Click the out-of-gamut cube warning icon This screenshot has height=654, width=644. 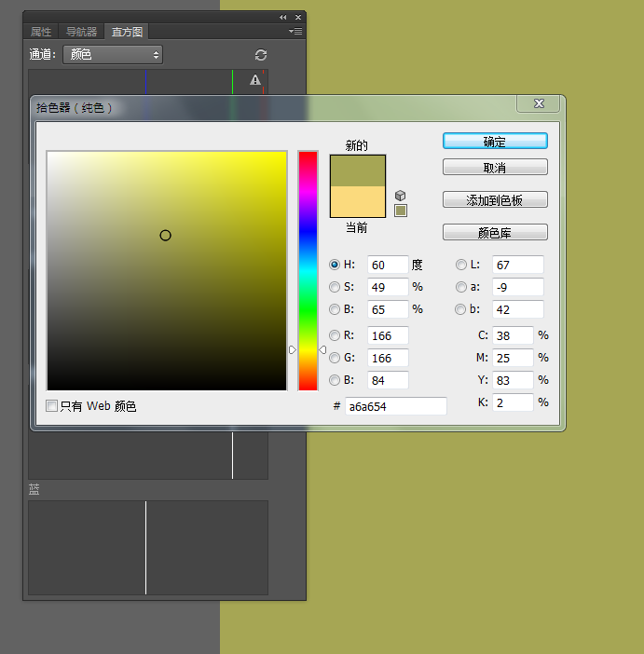pos(401,196)
